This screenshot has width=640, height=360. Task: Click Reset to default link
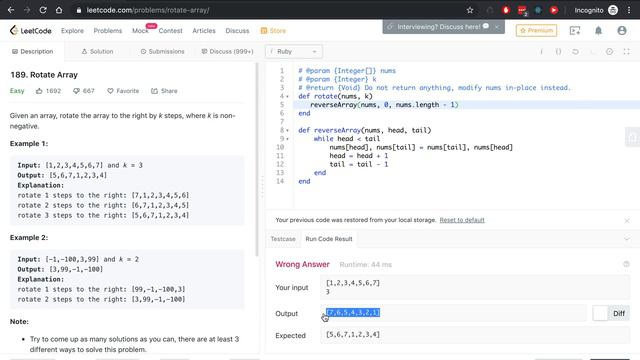pos(462,220)
